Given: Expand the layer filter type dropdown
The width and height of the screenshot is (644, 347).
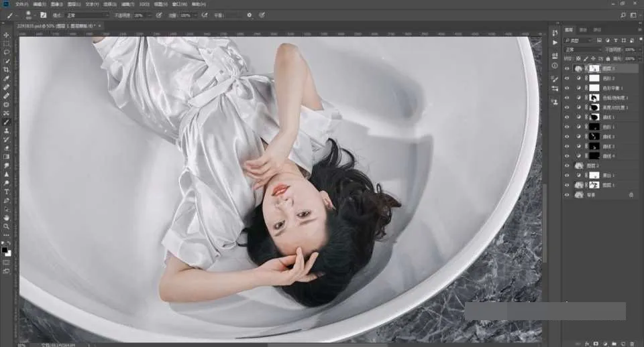Looking at the screenshot, I should [x=578, y=40].
